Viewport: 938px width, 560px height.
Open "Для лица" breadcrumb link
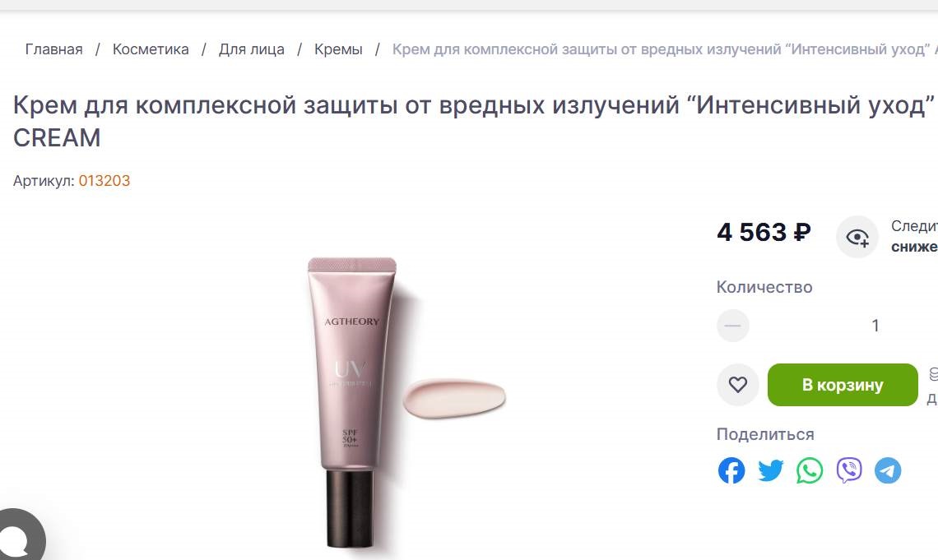(251, 49)
